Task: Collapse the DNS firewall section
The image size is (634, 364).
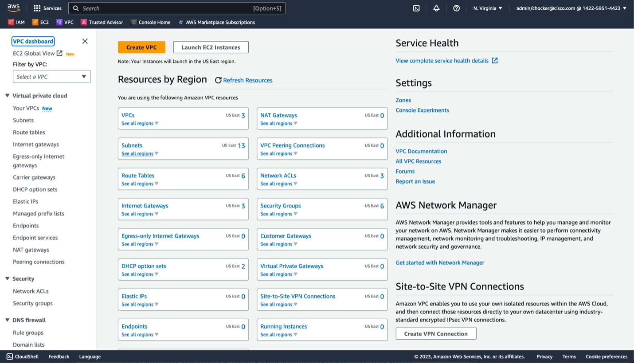Action: click(x=8, y=320)
